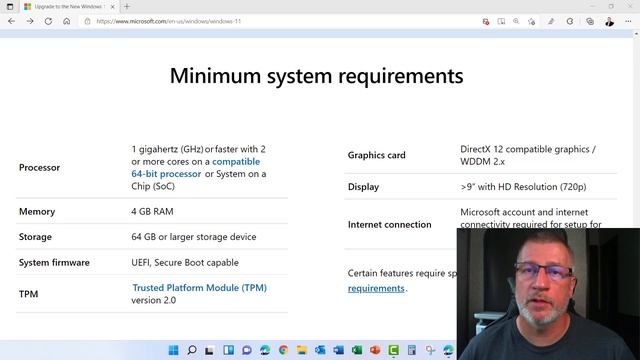
Task: Add this page to favorites with the star icon
Action: (531, 22)
